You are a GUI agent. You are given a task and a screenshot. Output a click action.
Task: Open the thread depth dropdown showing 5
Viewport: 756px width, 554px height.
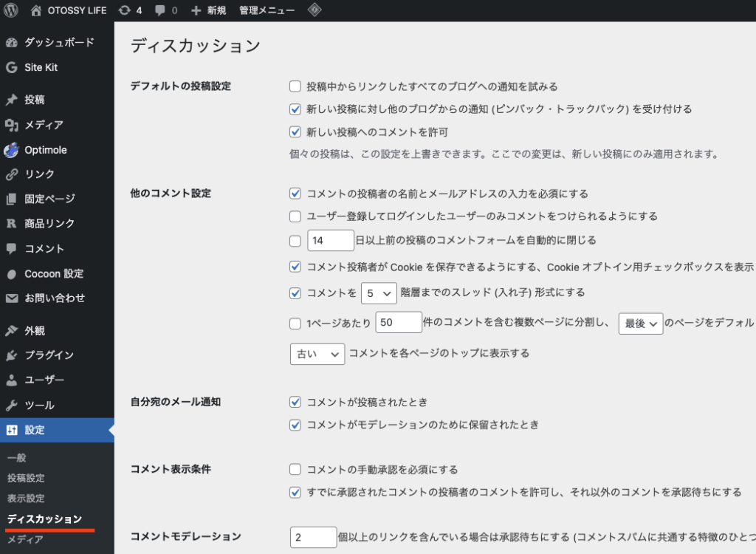click(x=379, y=293)
